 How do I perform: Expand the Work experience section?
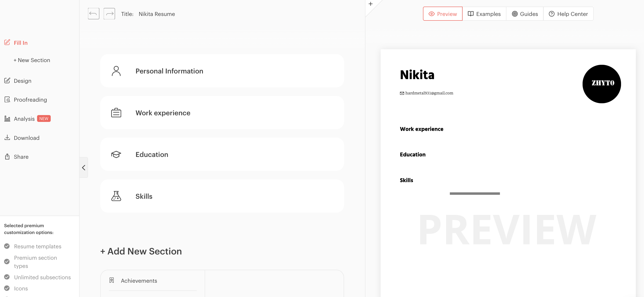(222, 113)
